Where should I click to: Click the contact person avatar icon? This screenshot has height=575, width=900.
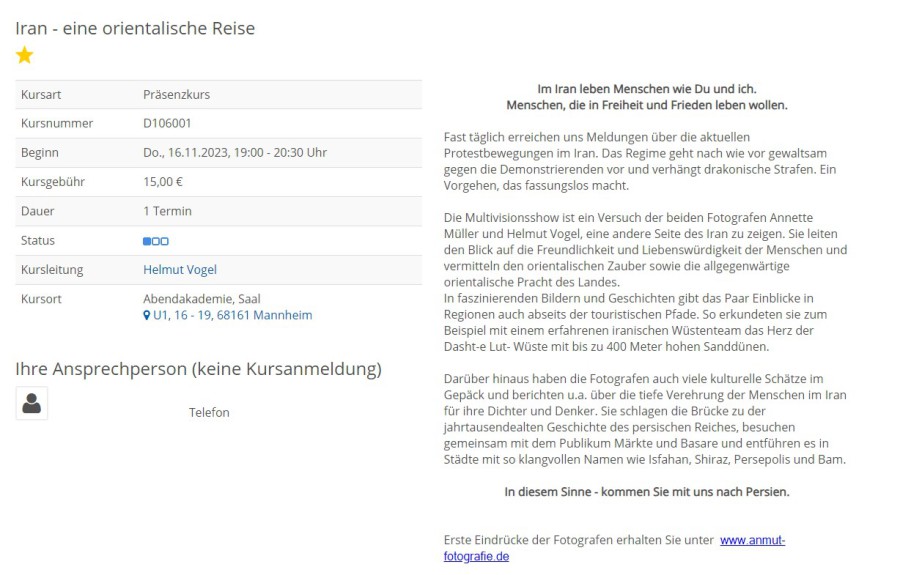pyautogui.click(x=32, y=403)
